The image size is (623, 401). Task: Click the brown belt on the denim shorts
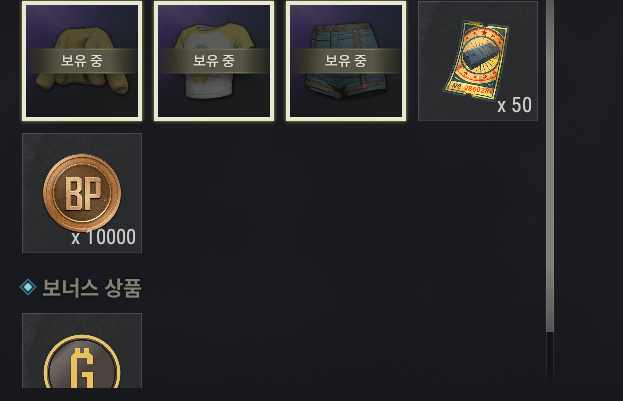coord(345,28)
